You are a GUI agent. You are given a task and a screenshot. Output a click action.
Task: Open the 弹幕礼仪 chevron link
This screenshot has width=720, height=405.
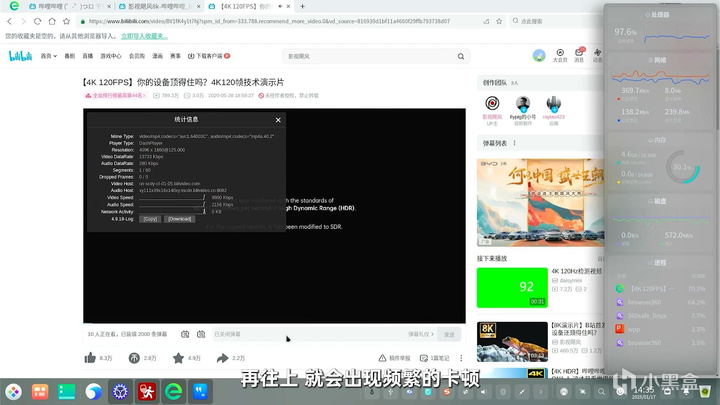click(x=421, y=334)
